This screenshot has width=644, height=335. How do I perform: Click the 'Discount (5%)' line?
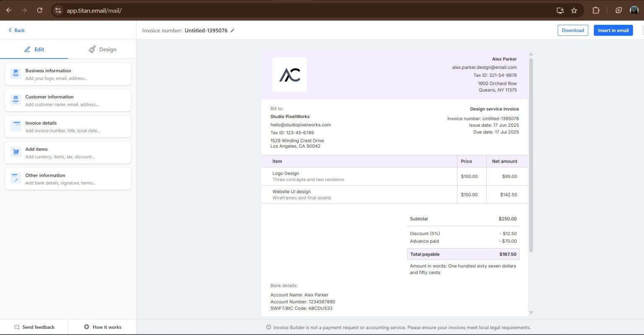click(x=463, y=233)
